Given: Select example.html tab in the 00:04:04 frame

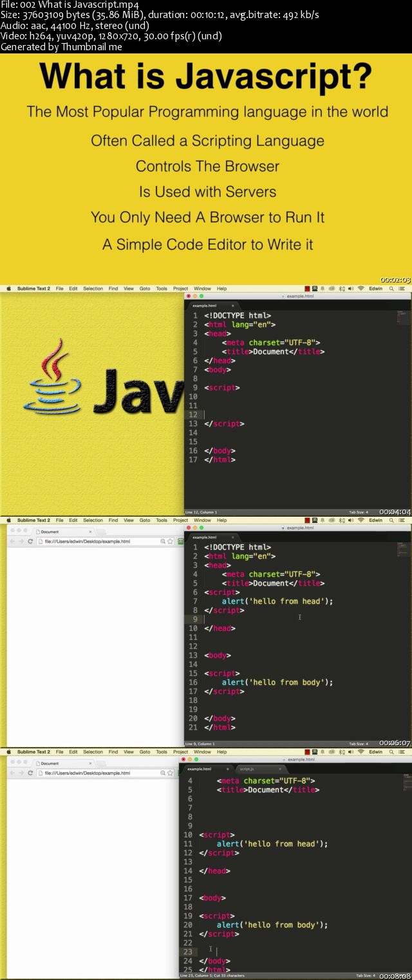Looking at the screenshot, I should pyautogui.click(x=212, y=306).
